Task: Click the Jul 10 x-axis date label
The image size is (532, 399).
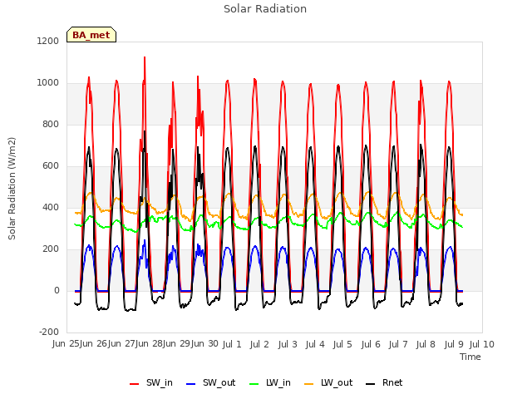Action: (x=482, y=345)
